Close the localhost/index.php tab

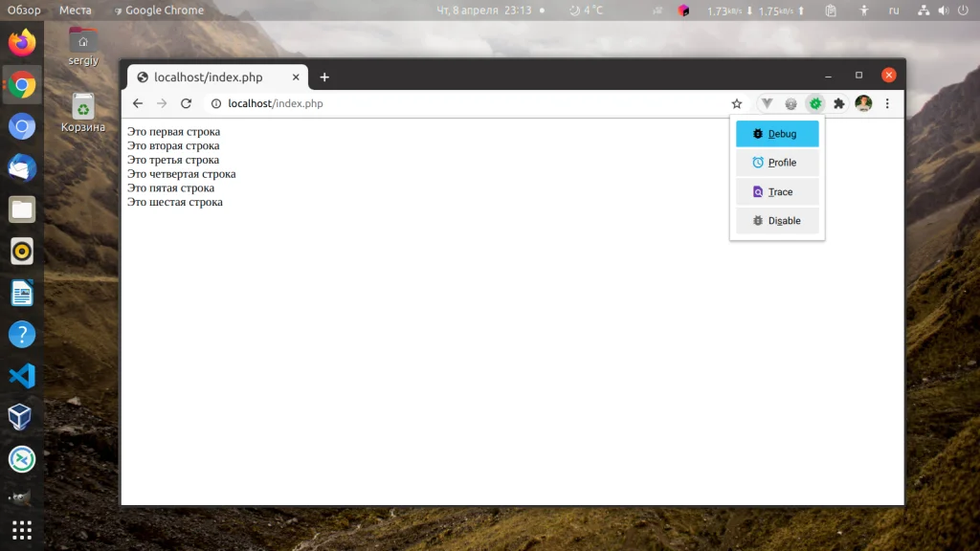click(296, 77)
